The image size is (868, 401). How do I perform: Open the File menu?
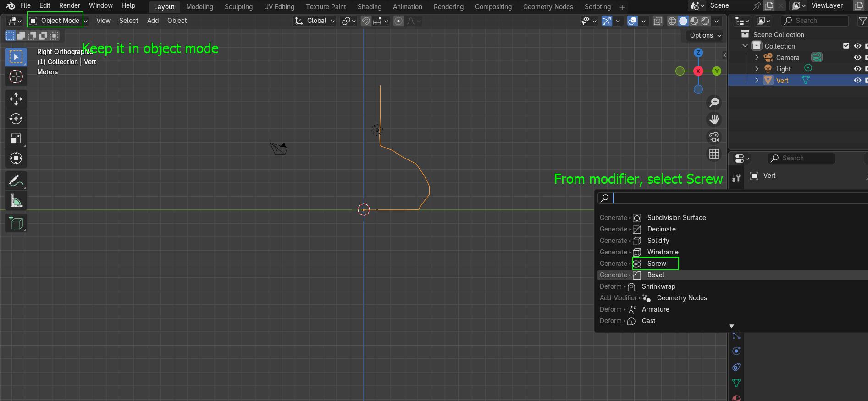coord(26,5)
